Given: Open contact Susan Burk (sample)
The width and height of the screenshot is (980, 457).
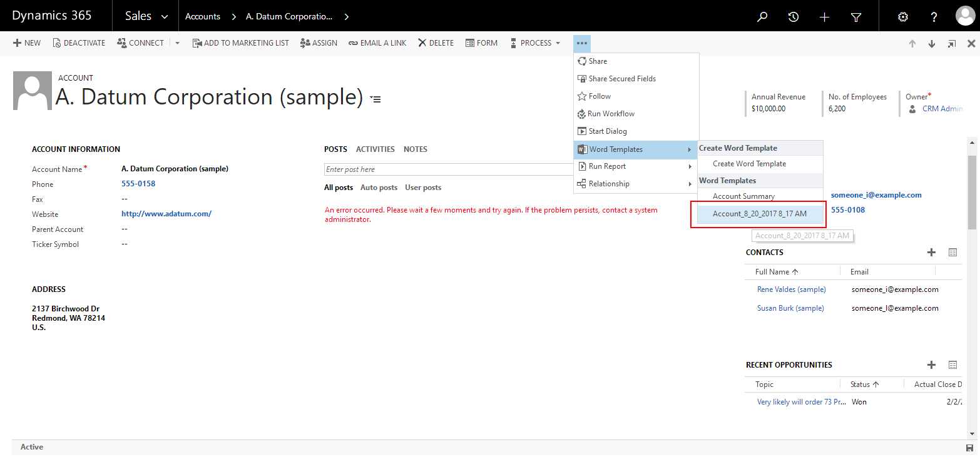Looking at the screenshot, I should (x=790, y=308).
